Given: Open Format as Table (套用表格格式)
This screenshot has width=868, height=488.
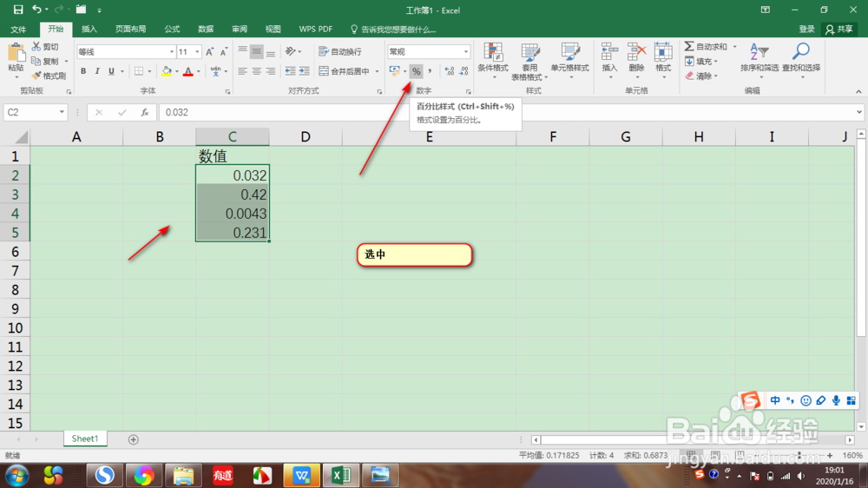Looking at the screenshot, I should 529,61.
